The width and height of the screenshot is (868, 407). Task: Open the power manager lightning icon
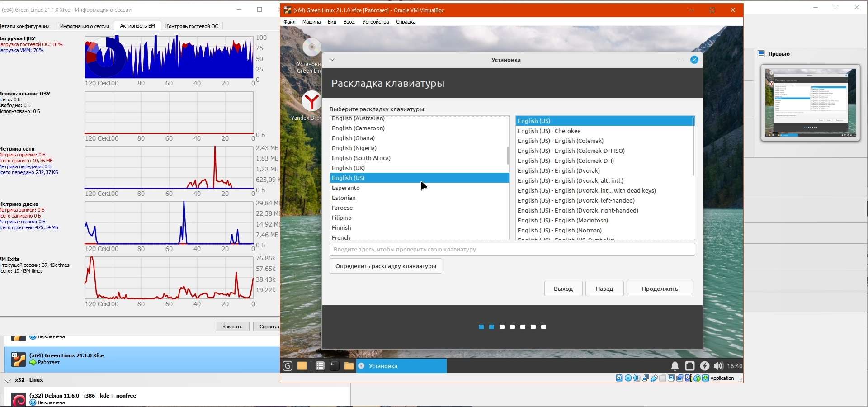tap(704, 366)
